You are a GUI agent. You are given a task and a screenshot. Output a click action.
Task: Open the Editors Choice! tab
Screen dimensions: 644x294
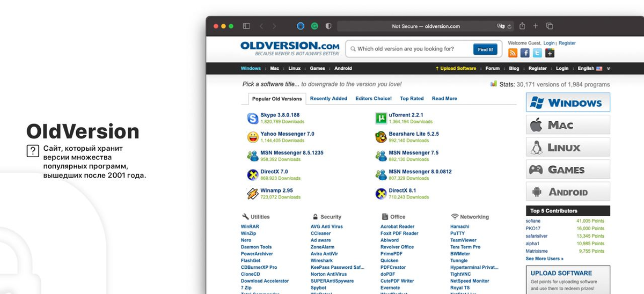pyautogui.click(x=374, y=99)
